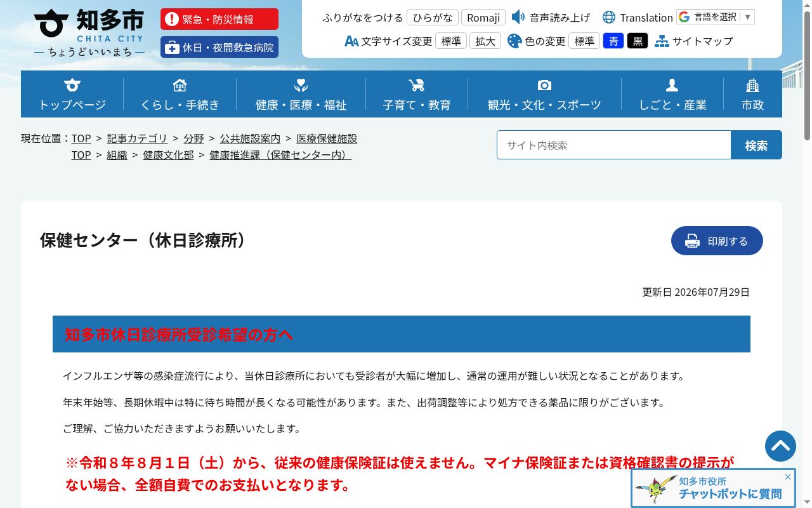Open the 言語を選択 language dropdown
Image resolution: width=812 pixels, height=508 pixels.
(716, 17)
